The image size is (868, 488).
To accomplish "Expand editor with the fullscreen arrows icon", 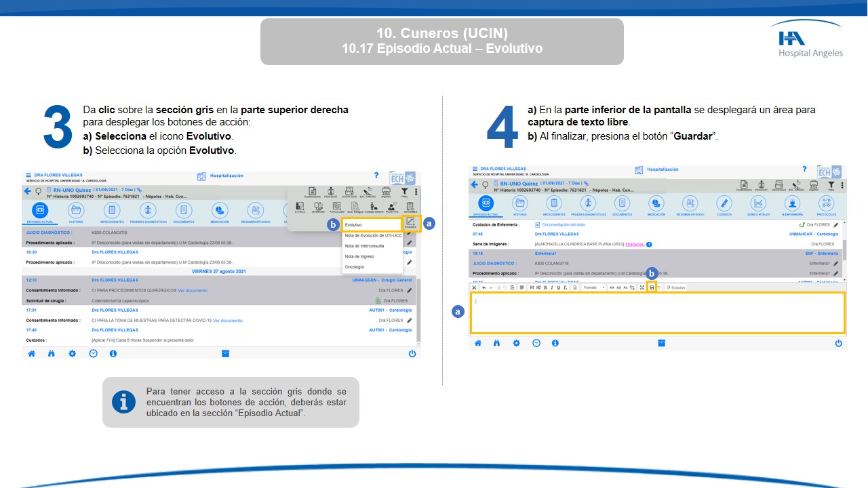I will (642, 287).
